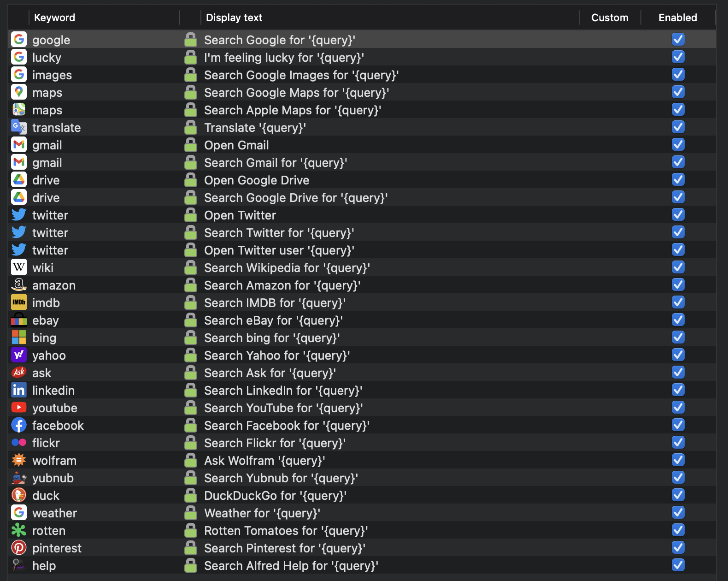The width and height of the screenshot is (728, 581).
Task: Click the lock icon on the google row
Action: 191,40
